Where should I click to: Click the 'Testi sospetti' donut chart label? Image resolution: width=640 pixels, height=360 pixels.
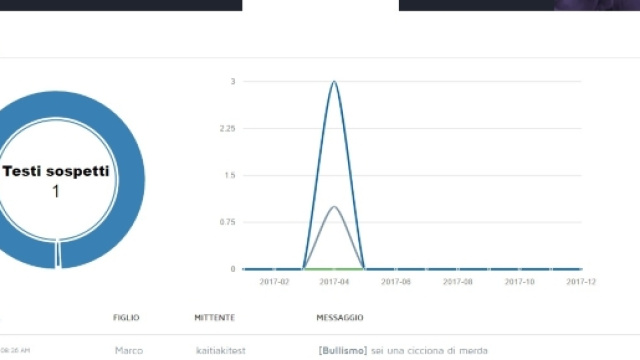(x=56, y=171)
